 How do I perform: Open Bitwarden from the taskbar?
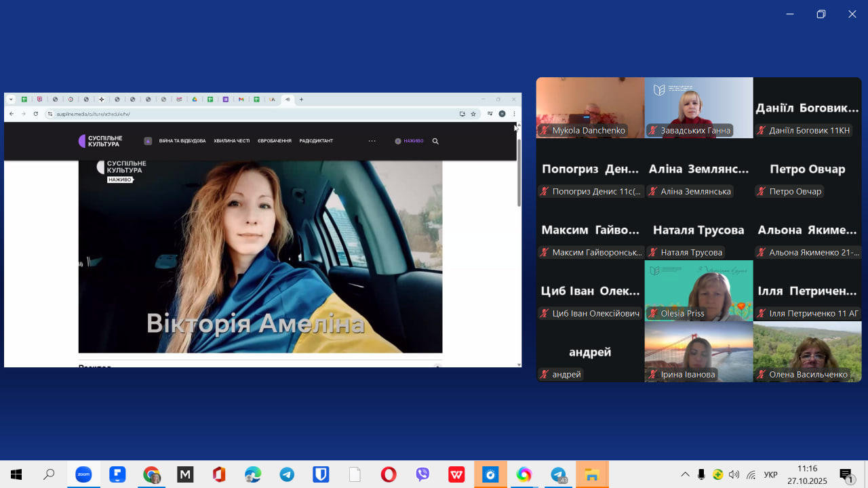[321, 474]
